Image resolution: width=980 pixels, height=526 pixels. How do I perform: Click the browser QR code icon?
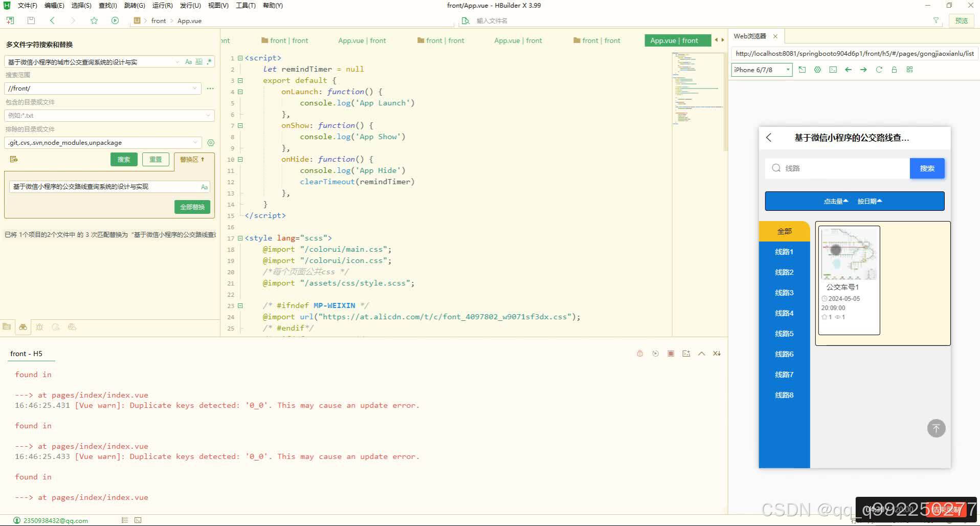[x=909, y=70]
